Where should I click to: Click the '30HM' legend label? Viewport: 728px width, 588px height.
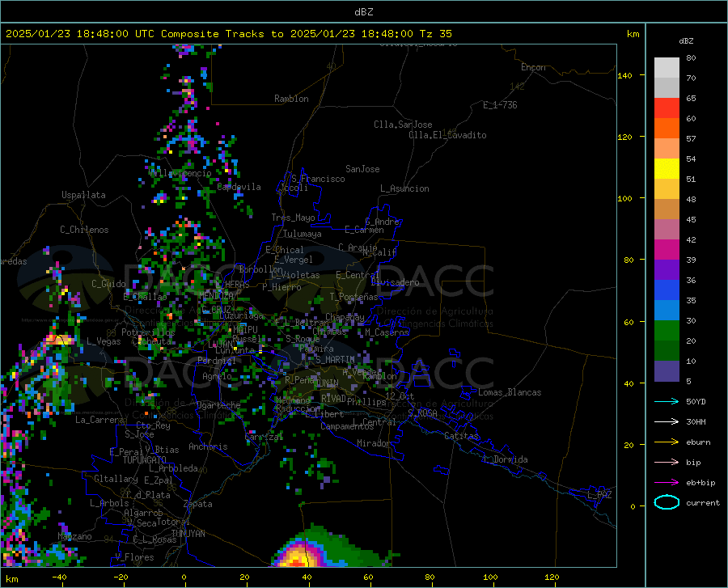(696, 422)
